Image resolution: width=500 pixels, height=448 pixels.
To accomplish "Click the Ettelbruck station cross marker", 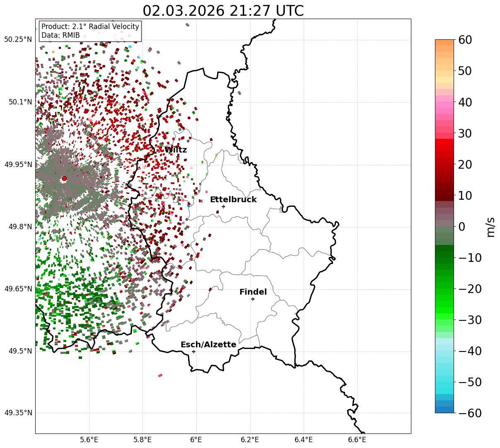I will [x=224, y=206].
